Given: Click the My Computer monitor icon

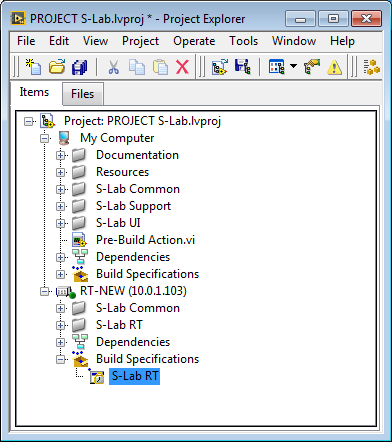Looking at the screenshot, I should 64,138.
